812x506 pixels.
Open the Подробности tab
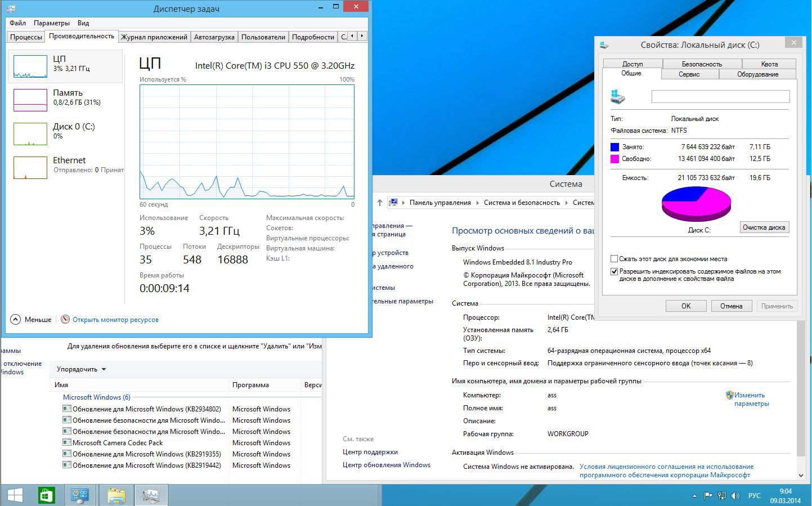pos(313,37)
